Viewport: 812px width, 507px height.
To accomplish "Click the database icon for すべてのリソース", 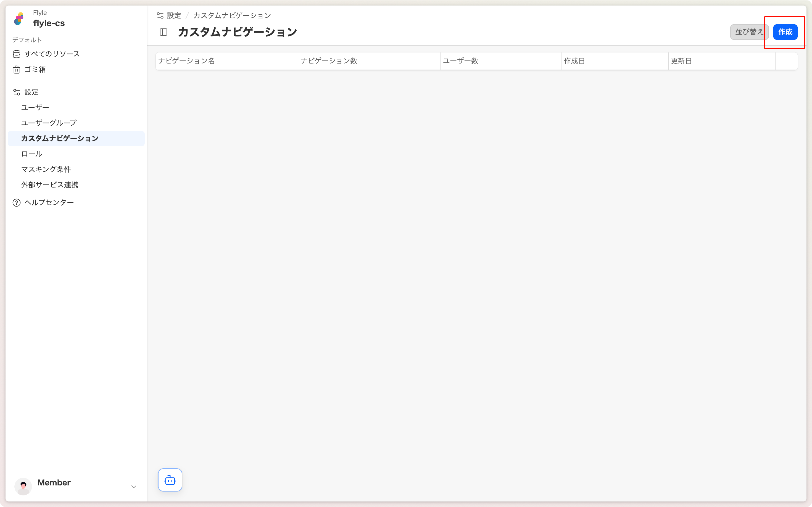I will [17, 54].
